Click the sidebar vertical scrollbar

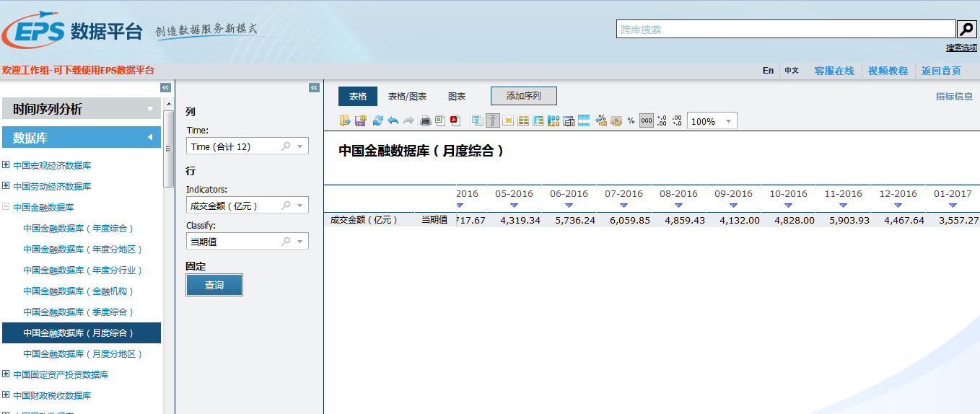point(168,149)
